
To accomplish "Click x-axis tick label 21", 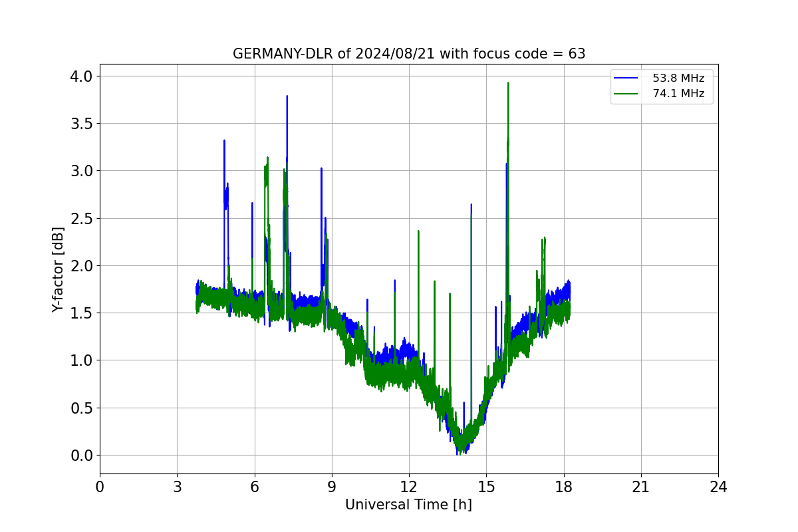I will pos(640,487).
